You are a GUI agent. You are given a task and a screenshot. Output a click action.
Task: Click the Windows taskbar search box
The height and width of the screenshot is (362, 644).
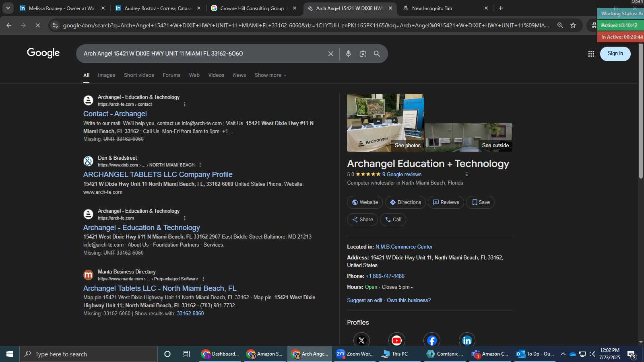click(89, 354)
